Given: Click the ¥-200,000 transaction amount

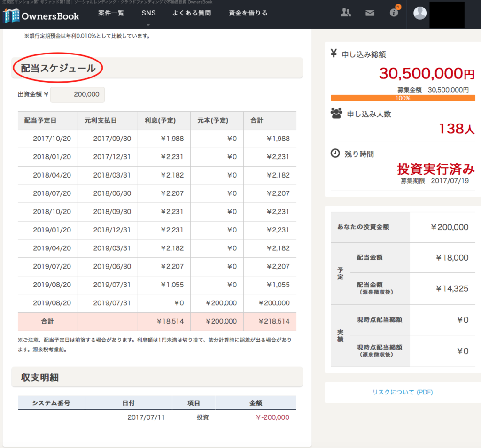Looking at the screenshot, I should point(272,417).
